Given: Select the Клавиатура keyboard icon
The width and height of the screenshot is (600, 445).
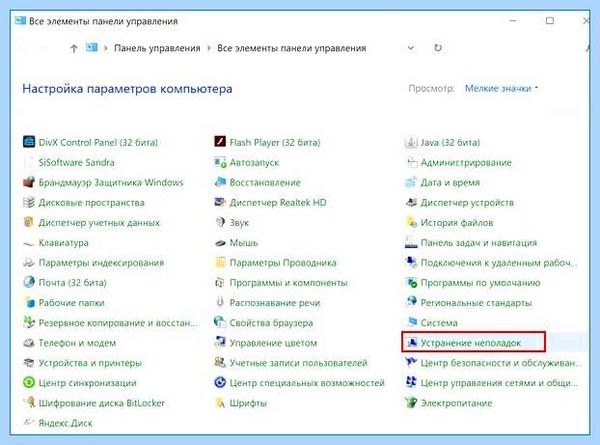Looking at the screenshot, I should (29, 243).
